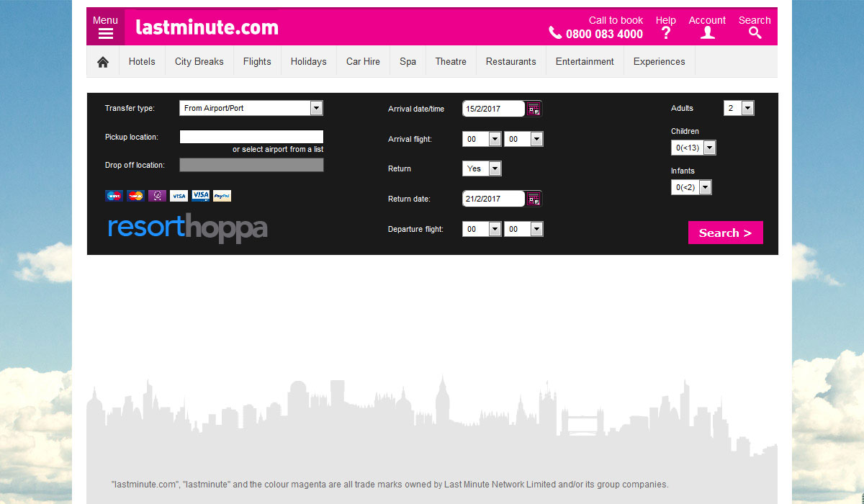The image size is (864, 504).
Task: Expand the Transfer type dropdown
Action: click(251, 108)
